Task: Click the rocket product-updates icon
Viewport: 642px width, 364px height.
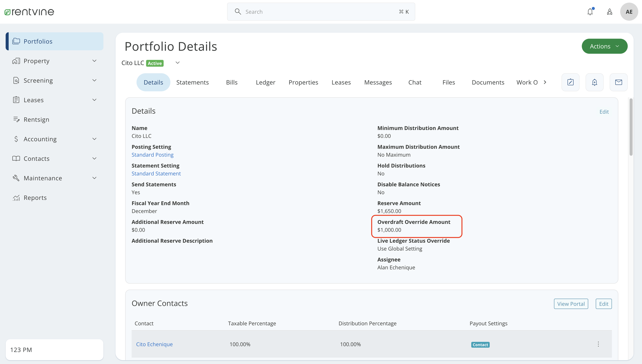Action: pos(609,12)
